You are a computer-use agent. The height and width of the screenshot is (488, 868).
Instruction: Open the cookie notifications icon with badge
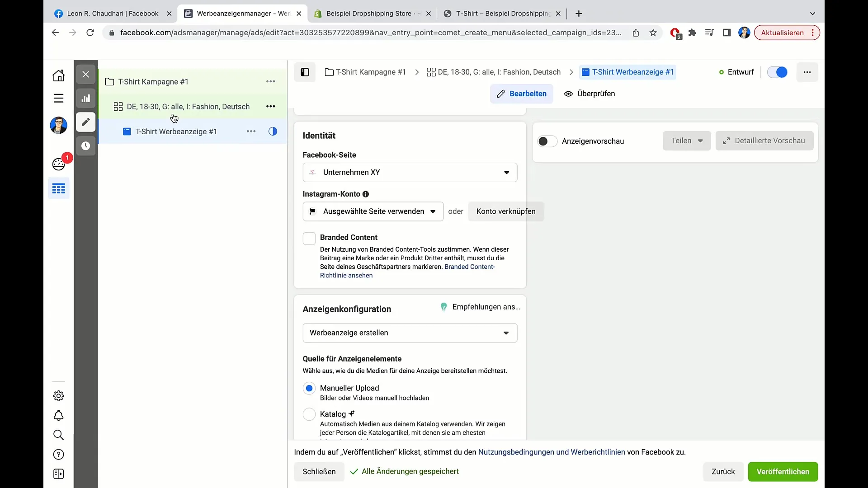click(59, 164)
